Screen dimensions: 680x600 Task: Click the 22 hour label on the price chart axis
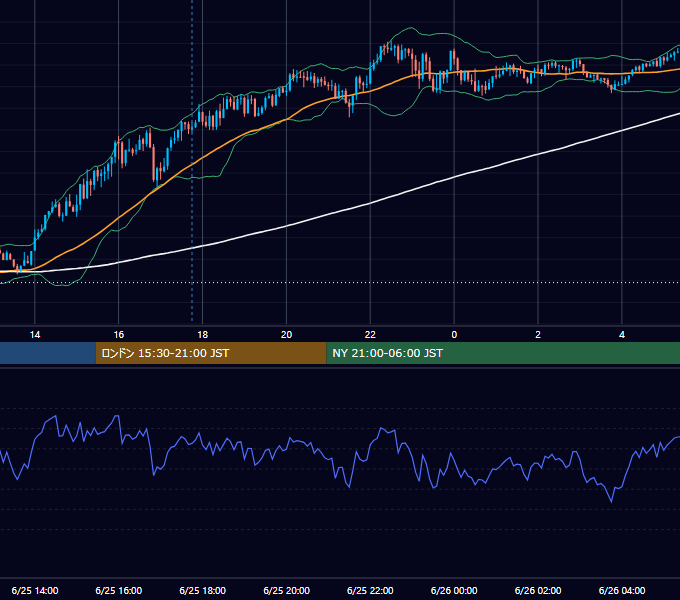point(370,335)
